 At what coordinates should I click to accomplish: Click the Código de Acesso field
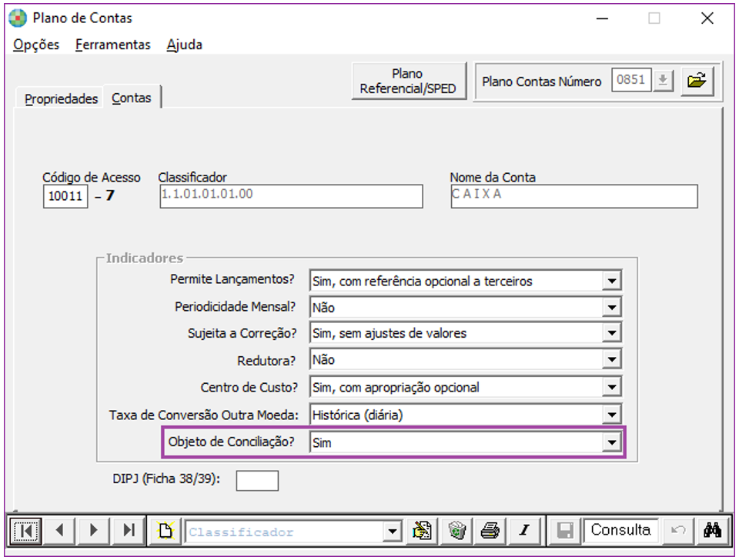(65, 196)
